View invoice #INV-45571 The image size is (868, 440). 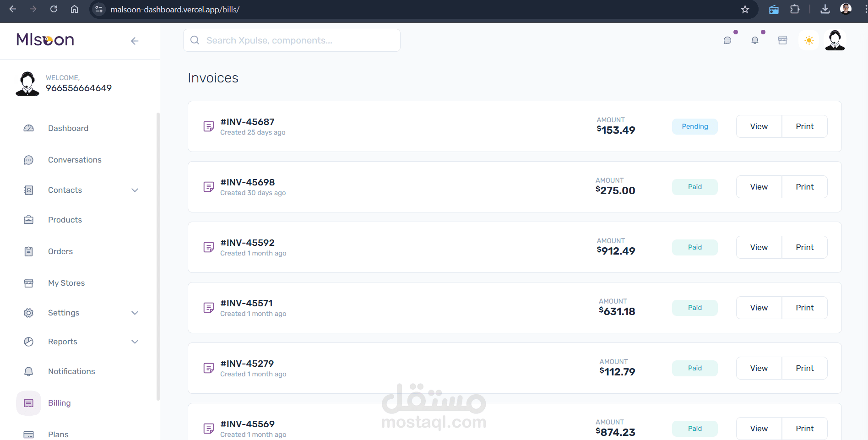click(759, 308)
